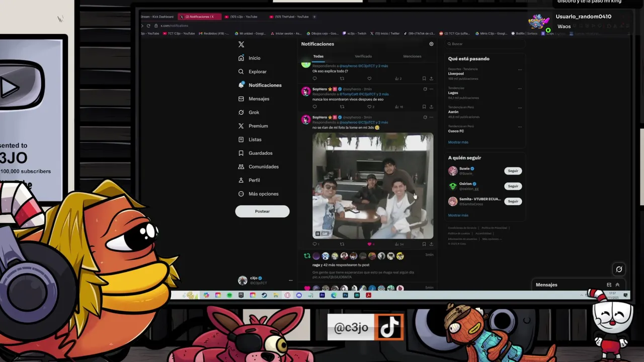The height and width of the screenshot is (362, 644).
Task: Open more options on 'foto la tome' post
Action: (431, 117)
